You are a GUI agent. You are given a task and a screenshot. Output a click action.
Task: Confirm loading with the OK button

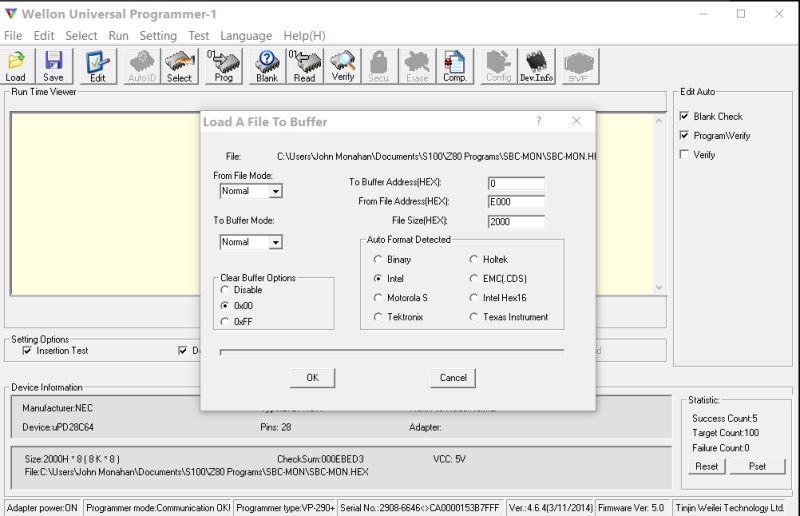[x=313, y=378]
